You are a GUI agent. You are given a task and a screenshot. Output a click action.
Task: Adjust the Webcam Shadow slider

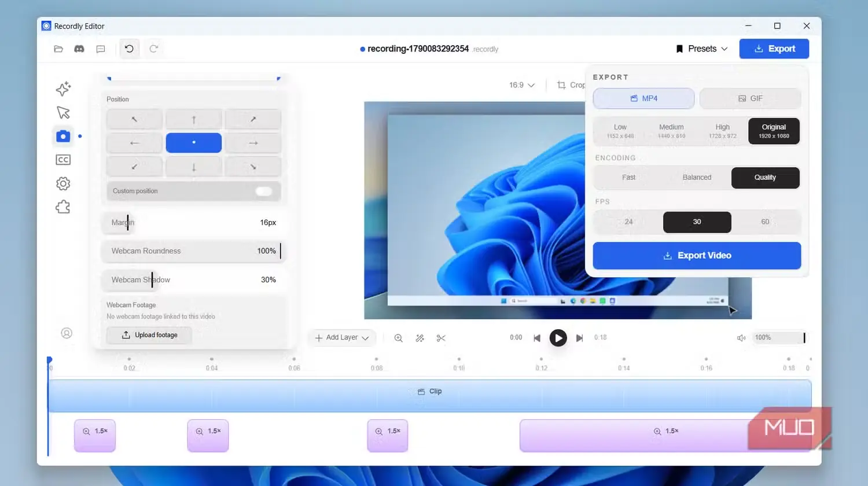pos(194,280)
